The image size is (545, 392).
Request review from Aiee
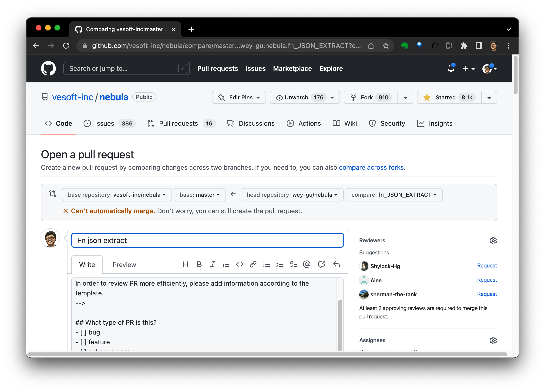pos(487,280)
